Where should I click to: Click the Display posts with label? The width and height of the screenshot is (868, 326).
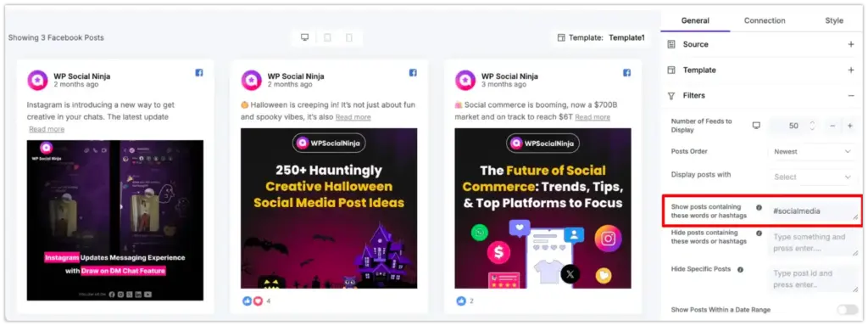click(x=701, y=175)
